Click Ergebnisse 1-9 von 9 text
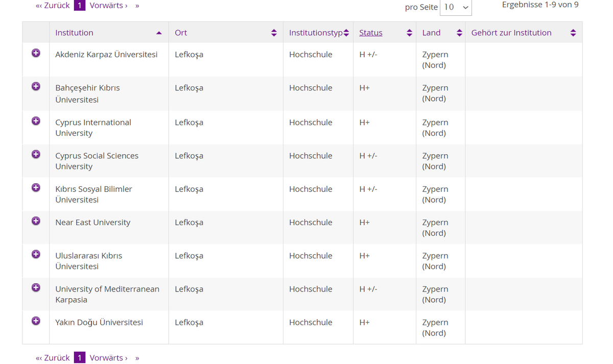The image size is (613, 364). tap(540, 5)
